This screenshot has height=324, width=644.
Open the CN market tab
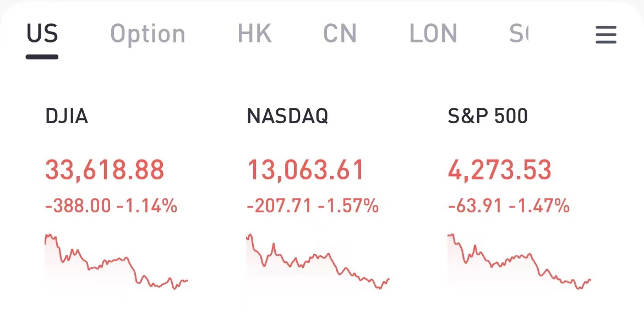[x=340, y=34]
